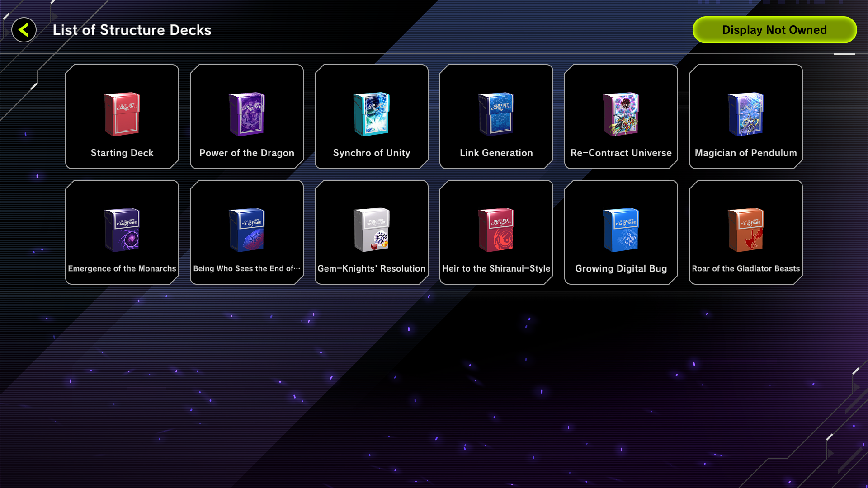Screen dimensions: 868x488
Task: Click the 'Being Who Sees the End of…' label
Action: [x=247, y=268]
